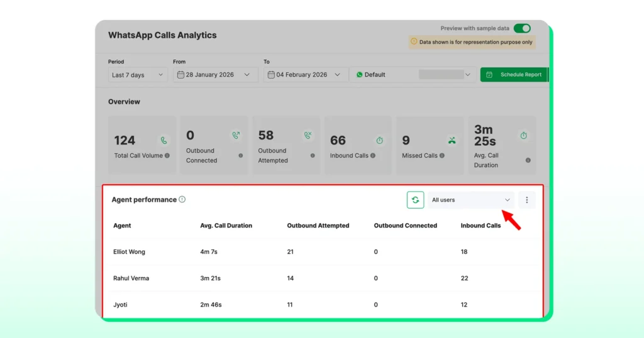644x338 pixels.
Task: Click the Schedule Report button
Action: tap(514, 75)
